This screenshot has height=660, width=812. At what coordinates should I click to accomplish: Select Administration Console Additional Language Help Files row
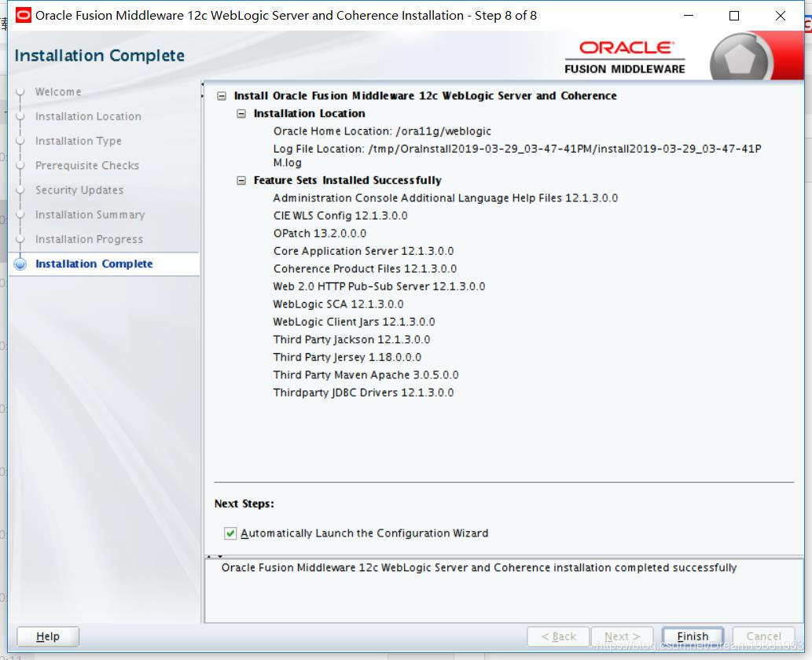click(x=446, y=198)
